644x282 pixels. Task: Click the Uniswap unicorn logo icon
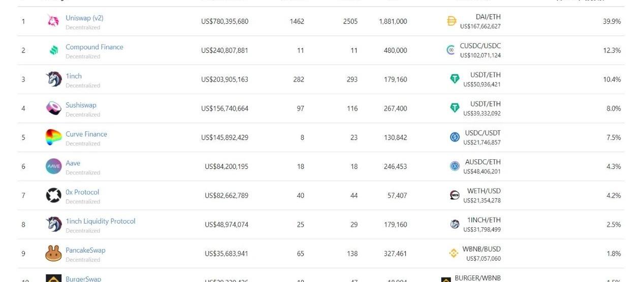(x=53, y=21)
